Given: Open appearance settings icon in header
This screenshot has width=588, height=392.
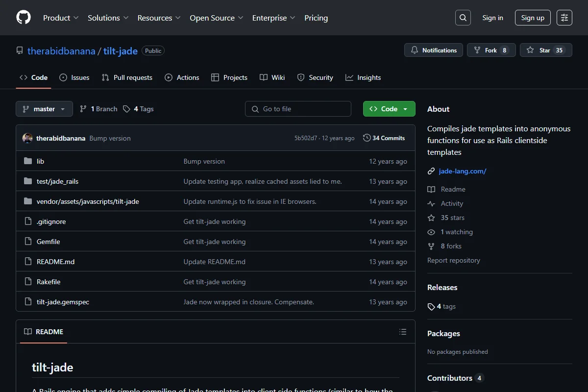Looking at the screenshot, I should (x=564, y=18).
